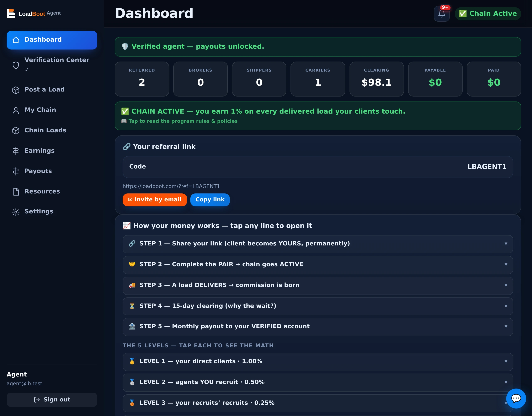The width and height of the screenshot is (532, 416).
Task: Open Earnings page
Action: [x=52, y=151]
